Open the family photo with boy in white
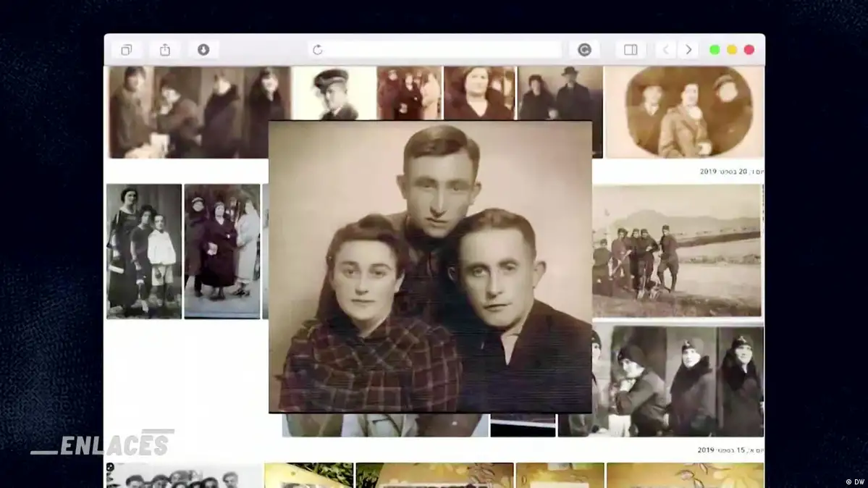This screenshot has height=488, width=868. [x=143, y=251]
